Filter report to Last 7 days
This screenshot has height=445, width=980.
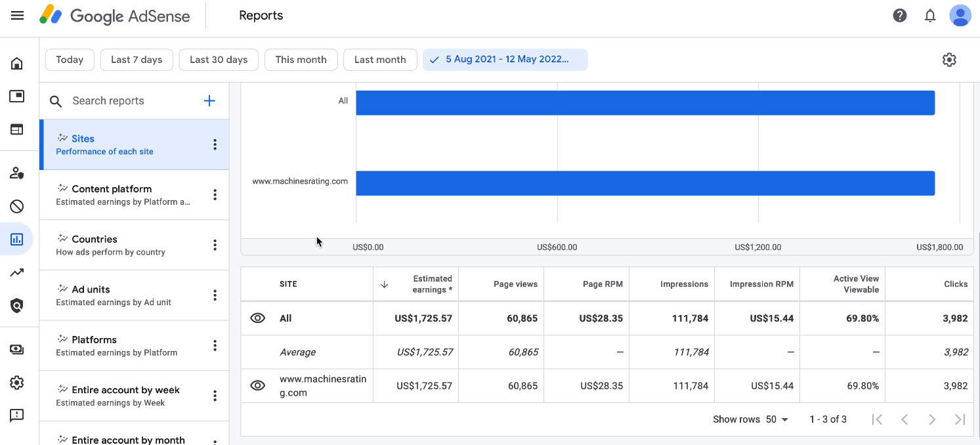pos(137,60)
